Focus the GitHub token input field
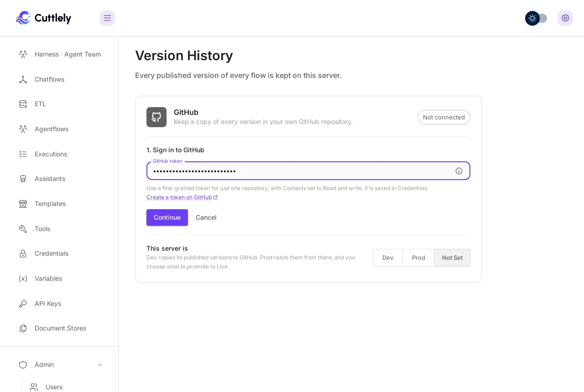The width and height of the screenshot is (584, 392). tap(308, 171)
